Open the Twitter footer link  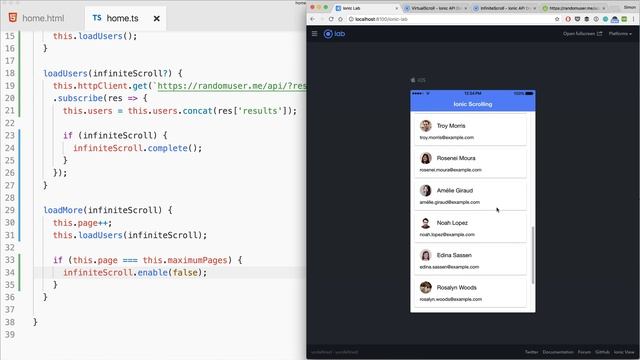[531, 352]
